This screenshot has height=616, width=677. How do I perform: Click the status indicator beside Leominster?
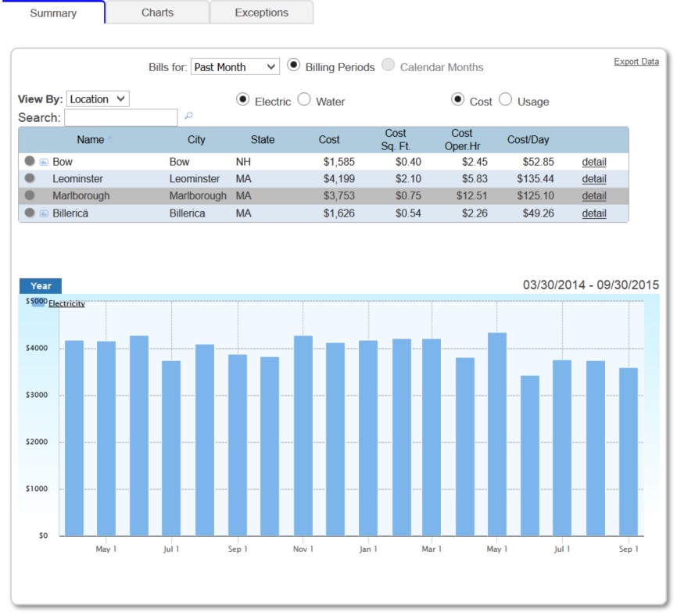[x=28, y=177]
